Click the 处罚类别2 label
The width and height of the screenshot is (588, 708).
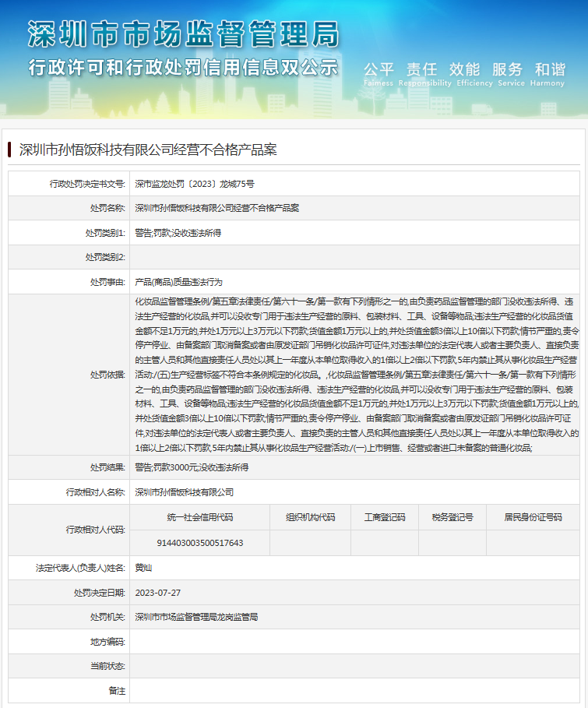click(105, 257)
